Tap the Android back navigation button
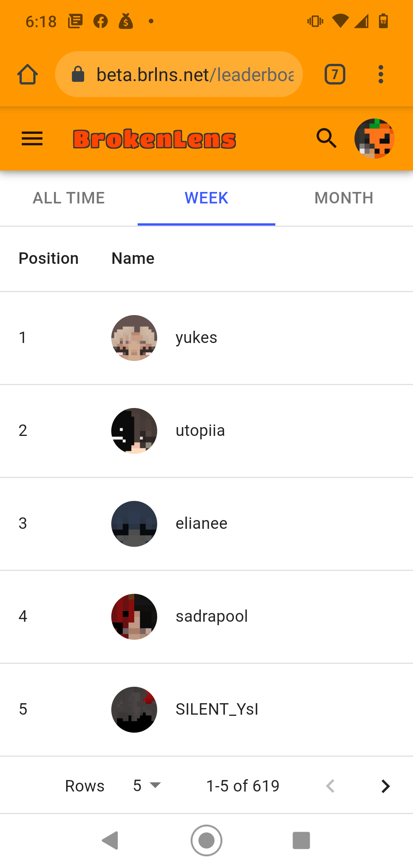The width and height of the screenshot is (413, 868). click(x=111, y=840)
